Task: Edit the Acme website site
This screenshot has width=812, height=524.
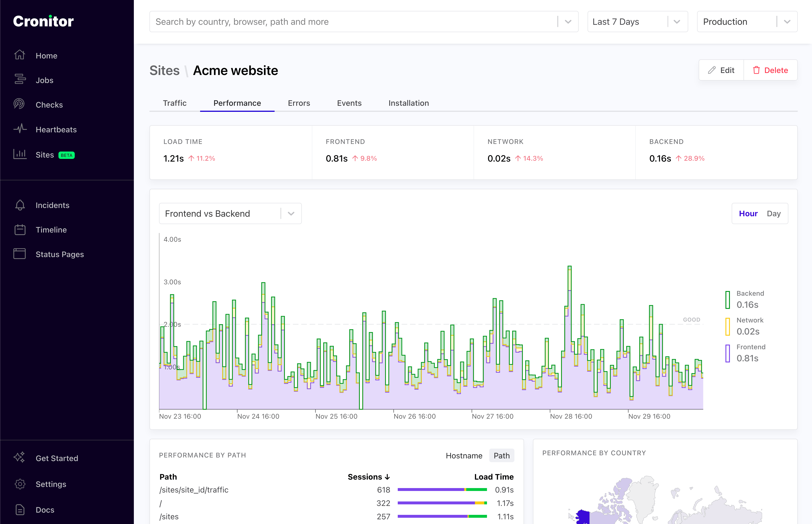Action: coord(721,70)
